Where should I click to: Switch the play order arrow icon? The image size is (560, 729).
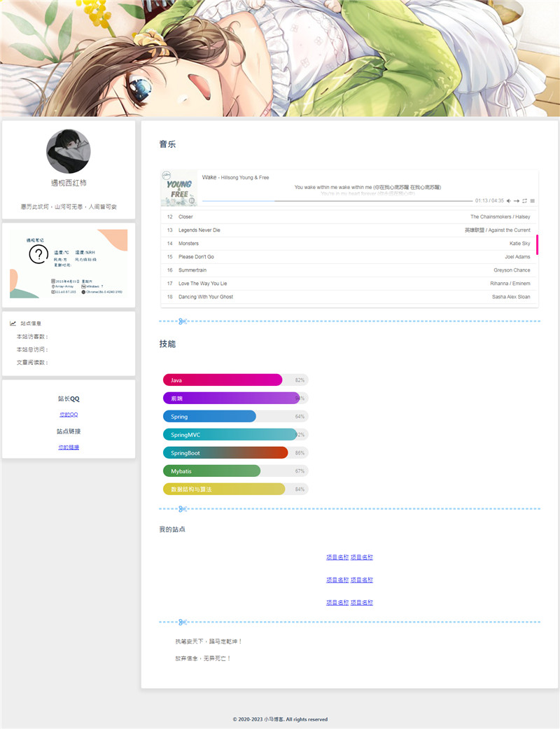pos(517,201)
